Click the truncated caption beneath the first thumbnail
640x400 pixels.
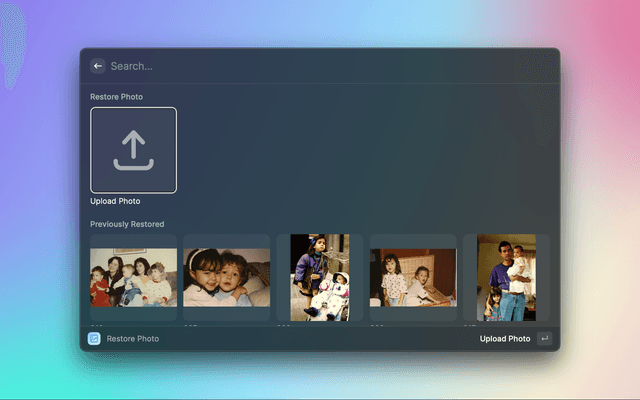(97, 325)
